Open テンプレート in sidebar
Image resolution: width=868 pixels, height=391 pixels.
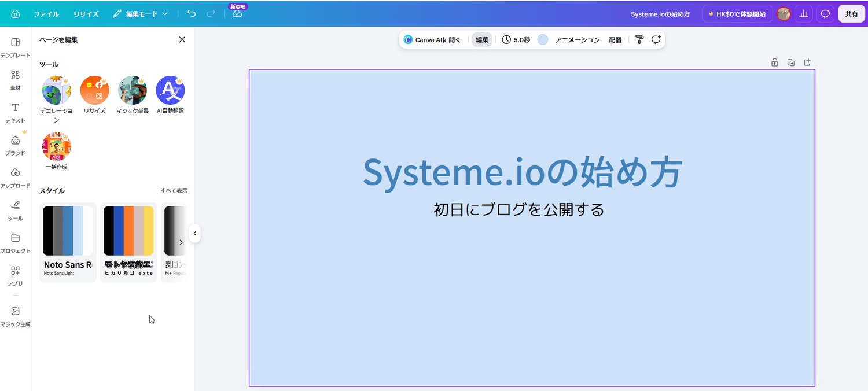point(16,47)
